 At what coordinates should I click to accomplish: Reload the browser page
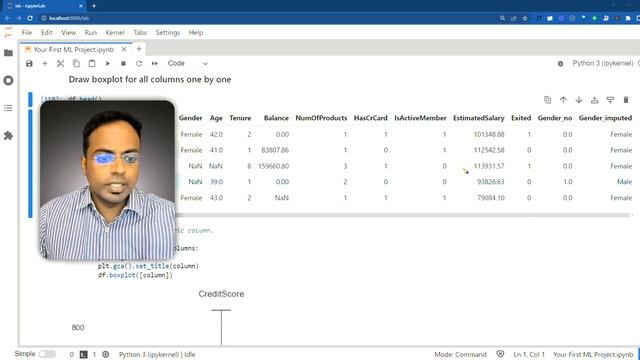point(30,18)
